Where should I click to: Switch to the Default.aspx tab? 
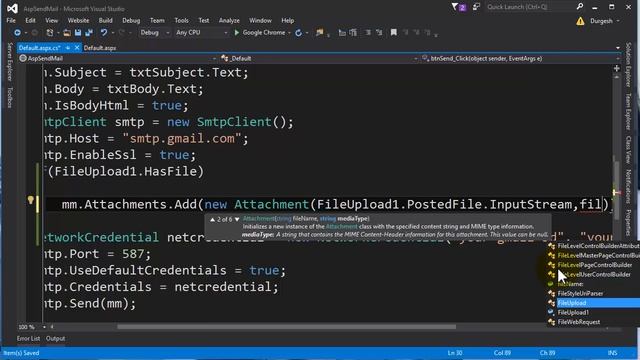click(100, 48)
